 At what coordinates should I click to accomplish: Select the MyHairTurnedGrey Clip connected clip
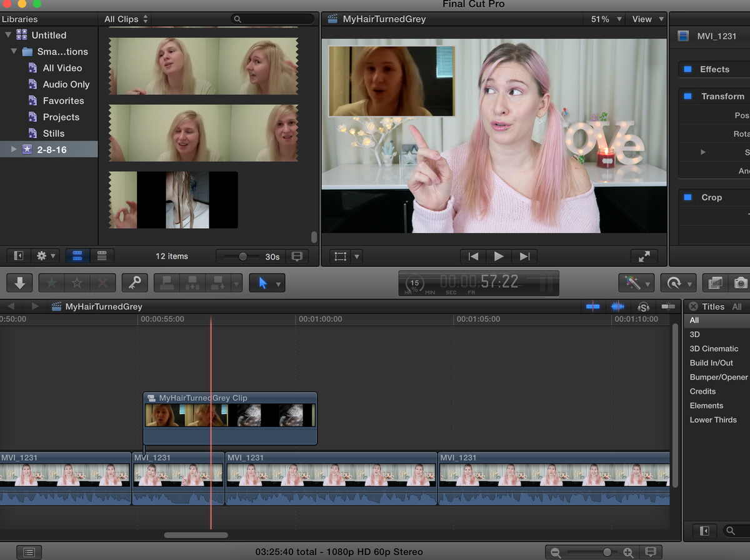(230, 419)
